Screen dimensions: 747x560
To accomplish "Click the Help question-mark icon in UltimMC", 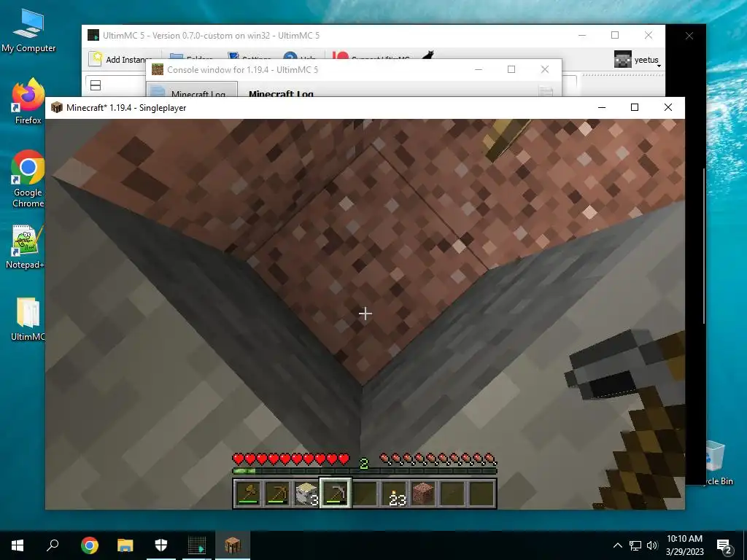I will 290,57.
